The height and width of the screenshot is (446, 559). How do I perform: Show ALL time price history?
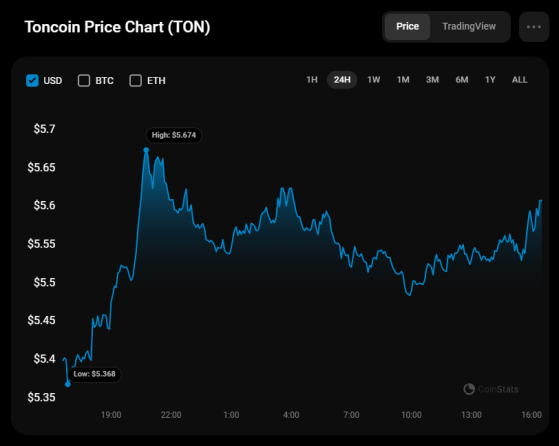(519, 80)
